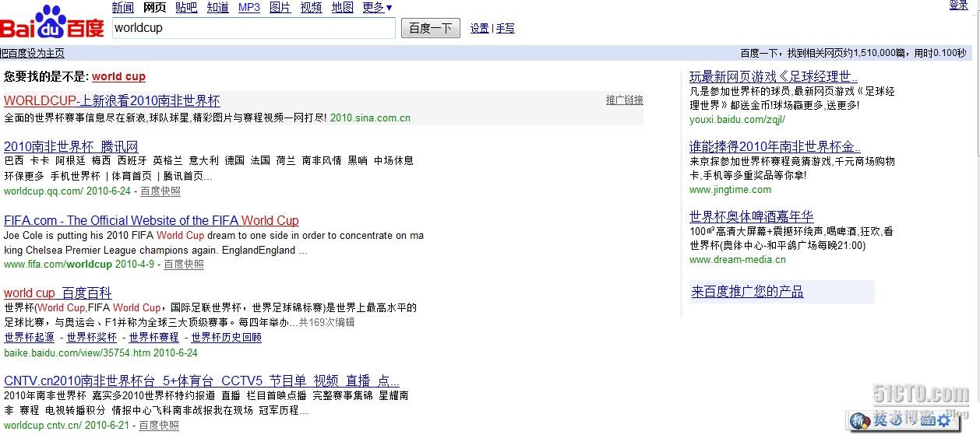
Task: Open the 手写 handwriting input link
Action: (506, 28)
